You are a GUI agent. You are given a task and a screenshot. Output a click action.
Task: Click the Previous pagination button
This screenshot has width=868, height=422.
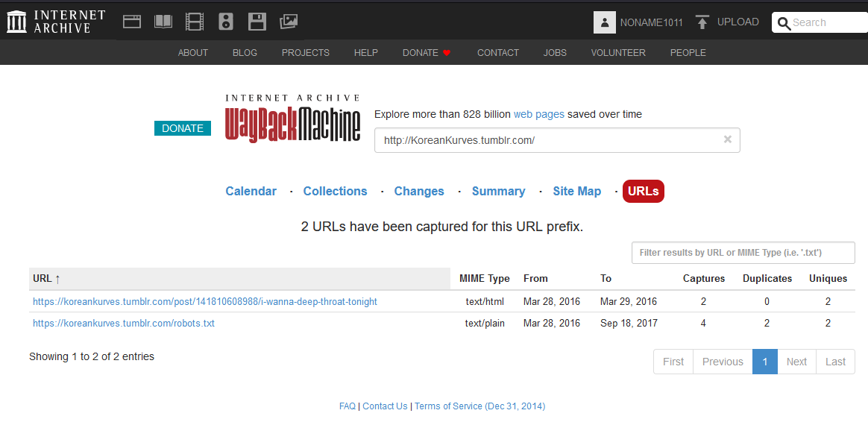pos(723,362)
